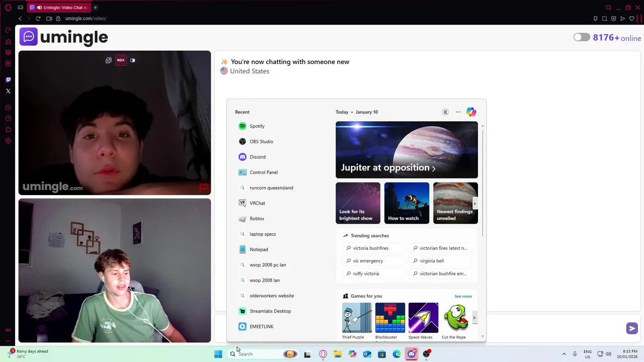Select the Umingle Video Chat browser tab

tap(58, 8)
